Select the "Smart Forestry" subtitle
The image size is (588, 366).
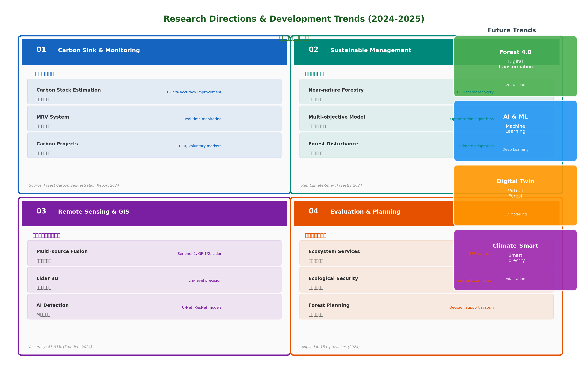click(515, 258)
